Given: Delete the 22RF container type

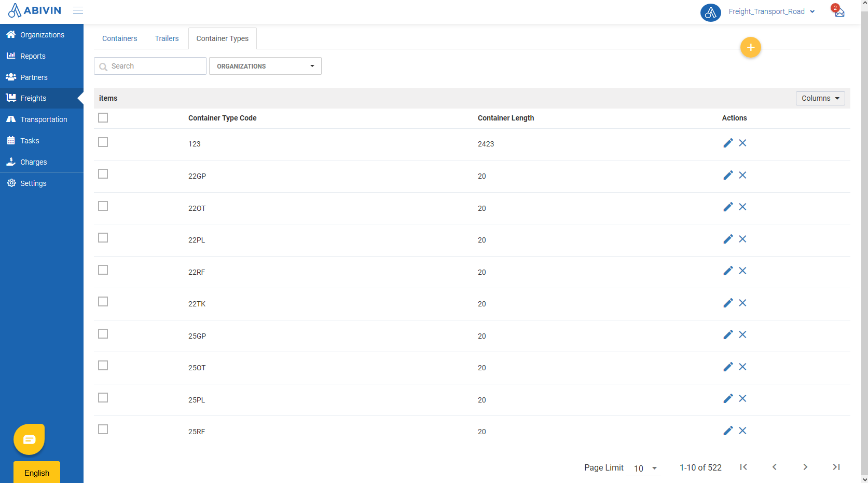Looking at the screenshot, I should 742,271.
